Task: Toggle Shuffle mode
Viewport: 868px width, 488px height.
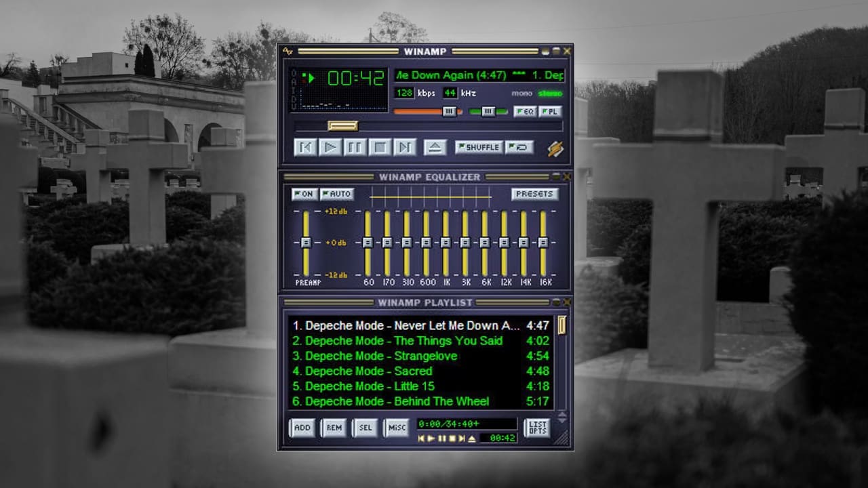Action: [479, 147]
